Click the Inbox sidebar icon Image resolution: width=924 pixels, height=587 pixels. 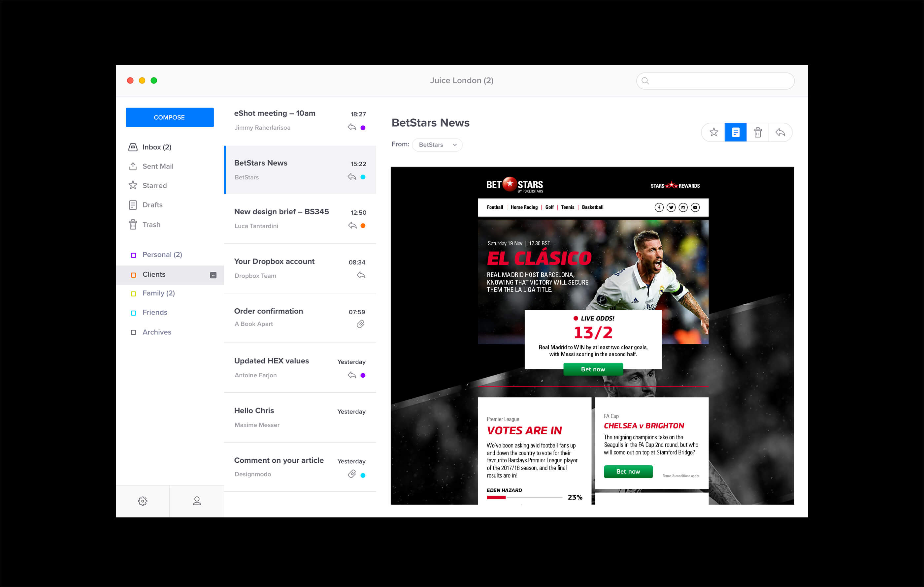[x=133, y=147]
